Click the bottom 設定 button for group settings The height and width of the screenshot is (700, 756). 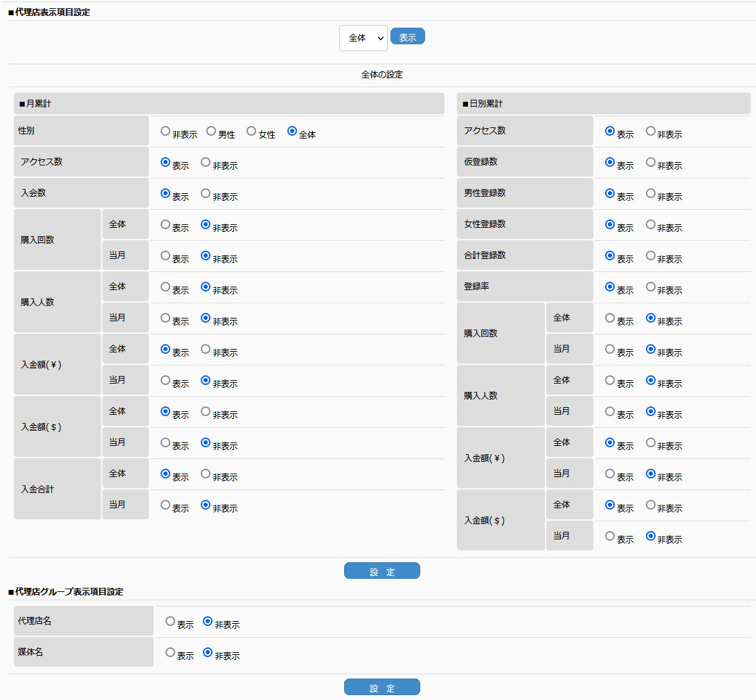[381, 687]
